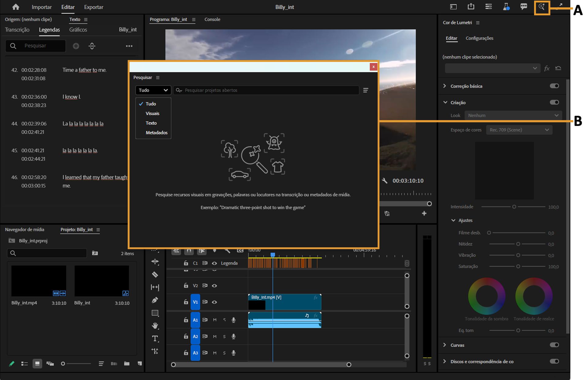Disable the Criação effect toggle
This screenshot has height=380, width=588.
(554, 102)
